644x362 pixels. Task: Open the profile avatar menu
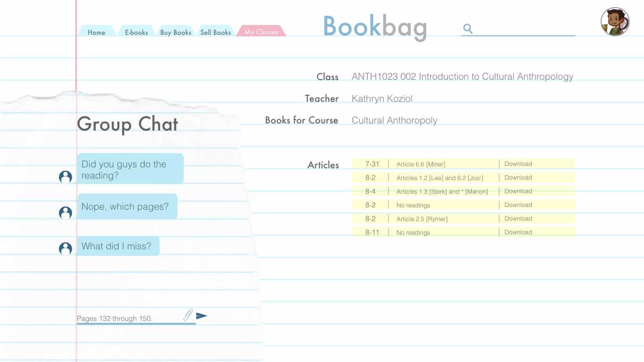pyautogui.click(x=615, y=21)
